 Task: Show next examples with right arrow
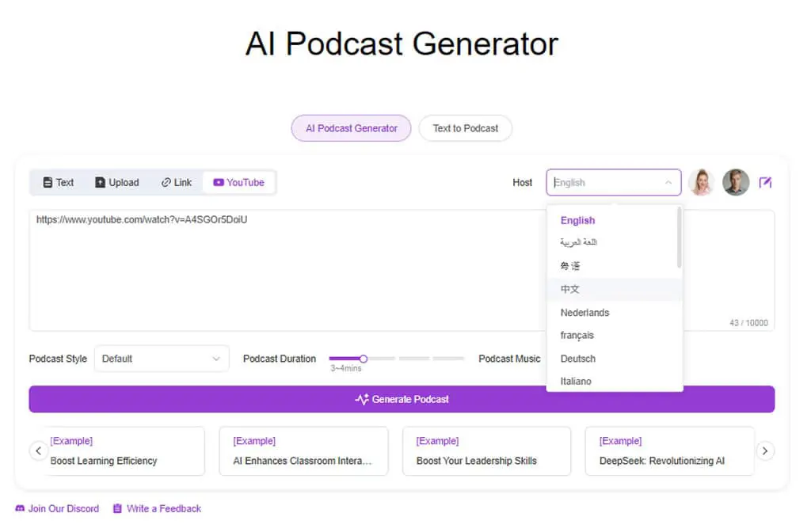click(765, 450)
